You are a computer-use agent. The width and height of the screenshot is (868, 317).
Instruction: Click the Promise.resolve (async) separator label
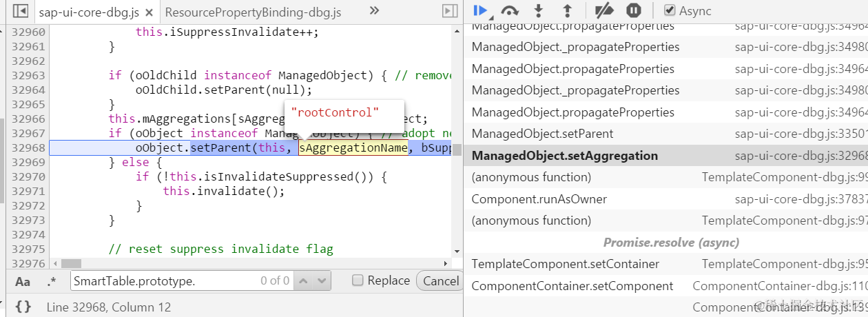point(672,243)
